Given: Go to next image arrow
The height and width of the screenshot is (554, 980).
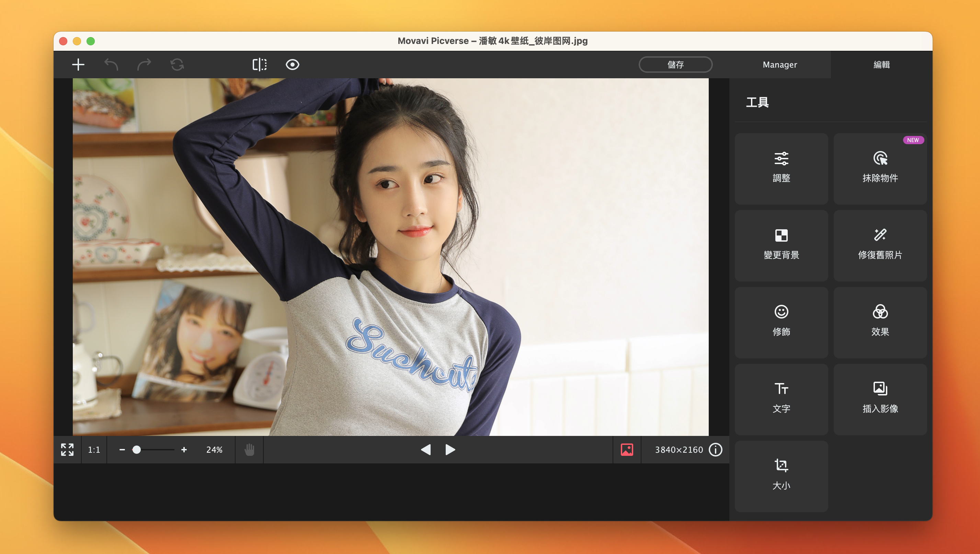Looking at the screenshot, I should pos(450,450).
